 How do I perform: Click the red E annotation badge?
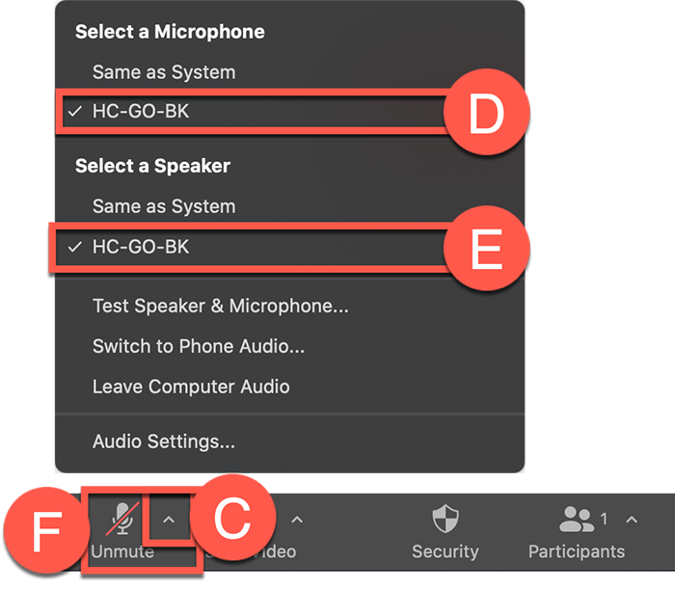click(x=486, y=249)
